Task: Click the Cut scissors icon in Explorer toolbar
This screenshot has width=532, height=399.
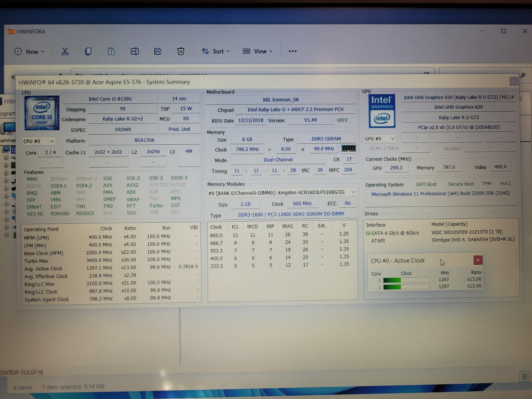Action: (65, 51)
